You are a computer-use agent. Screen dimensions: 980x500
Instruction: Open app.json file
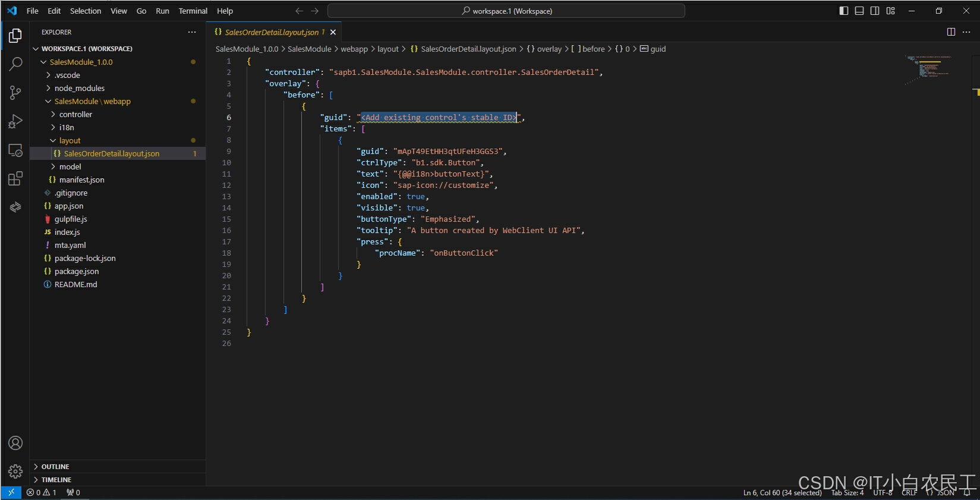[118, 206]
